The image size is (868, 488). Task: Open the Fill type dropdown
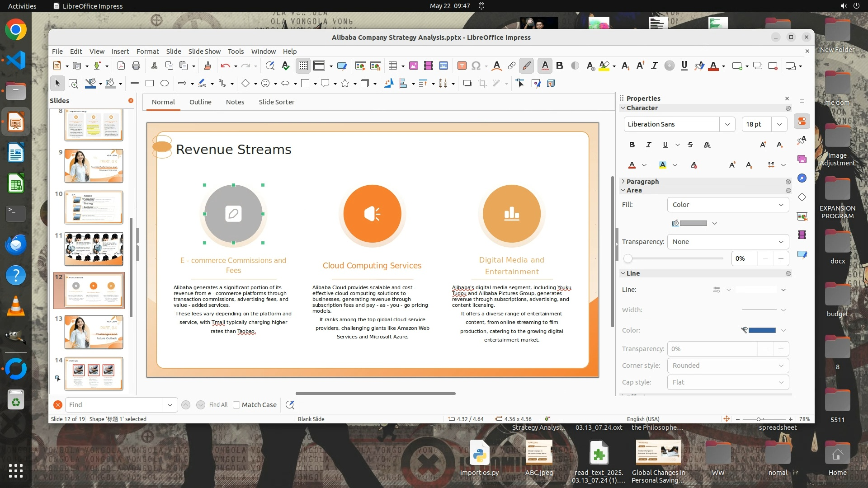point(728,205)
